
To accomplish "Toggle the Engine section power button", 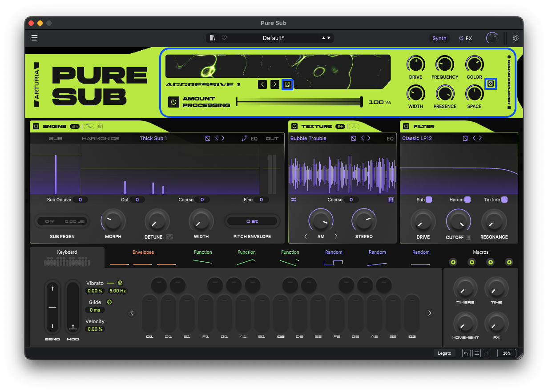I will [x=36, y=126].
